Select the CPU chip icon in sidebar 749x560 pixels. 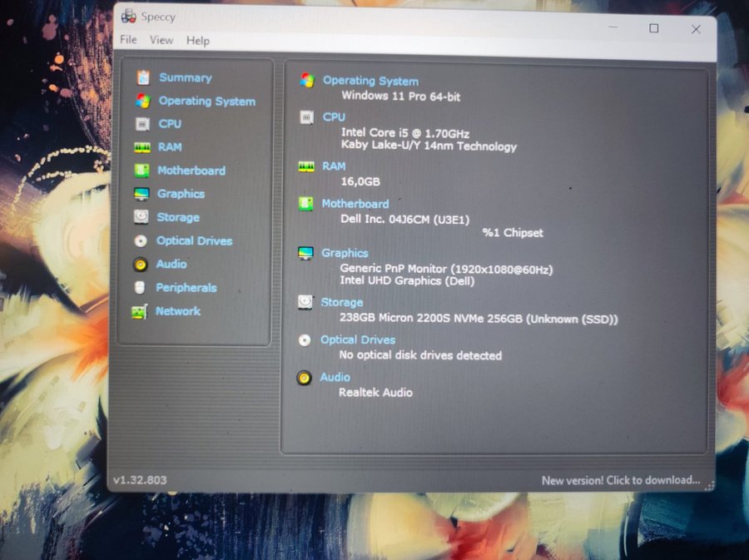(142, 124)
